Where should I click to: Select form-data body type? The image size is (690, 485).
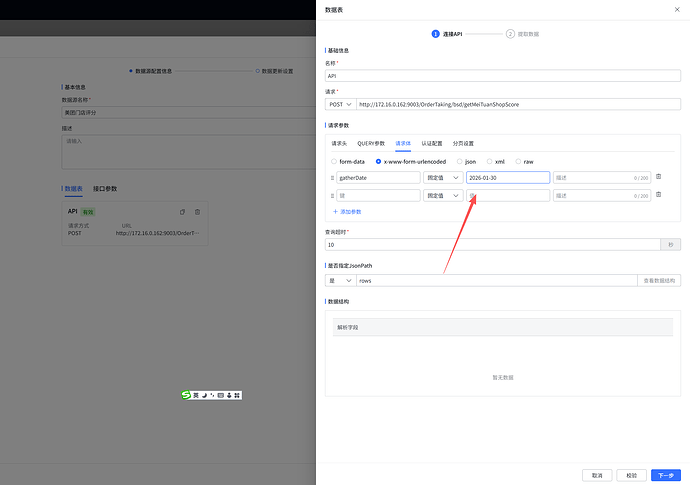334,161
